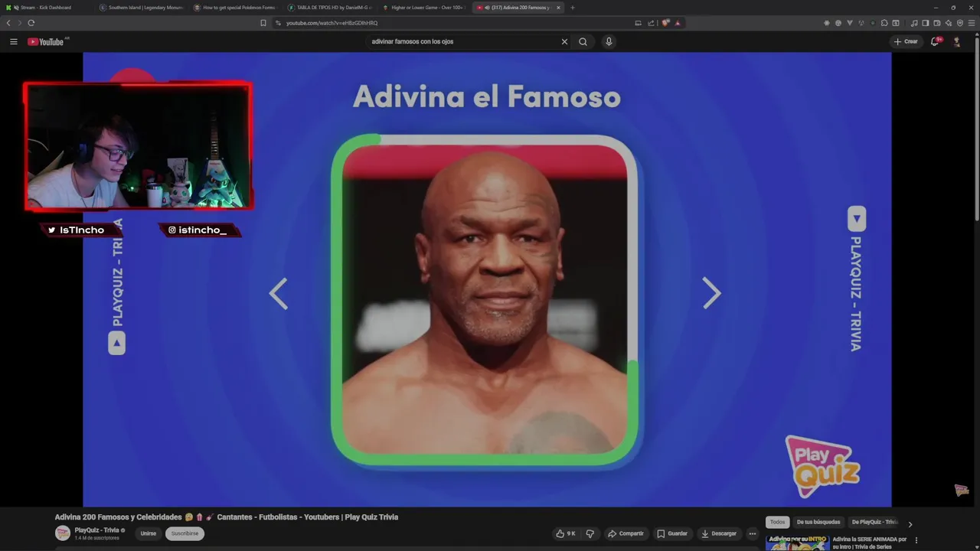Click the screen cast icon in address bar
Screen dimensions: 980x551
638,23
